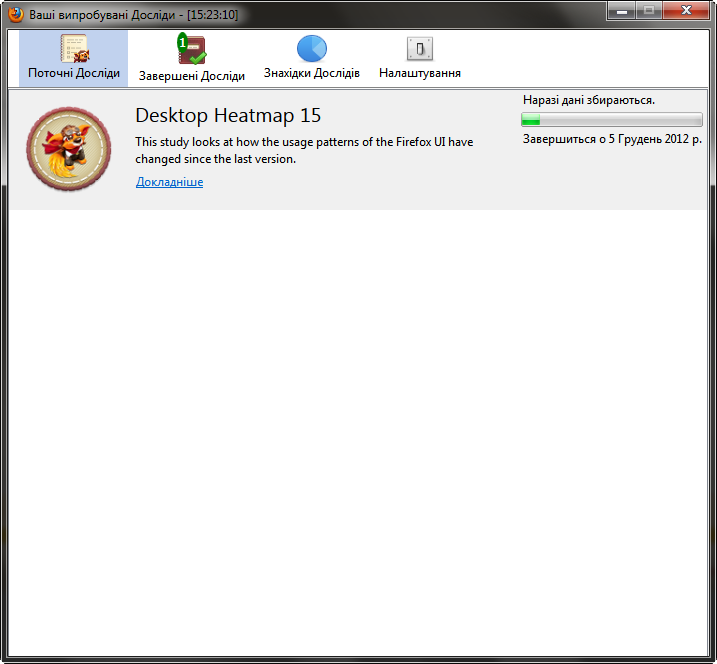The height and width of the screenshot is (664, 717).
Task: Minimize the test pilot window
Action: pyautogui.click(x=621, y=11)
